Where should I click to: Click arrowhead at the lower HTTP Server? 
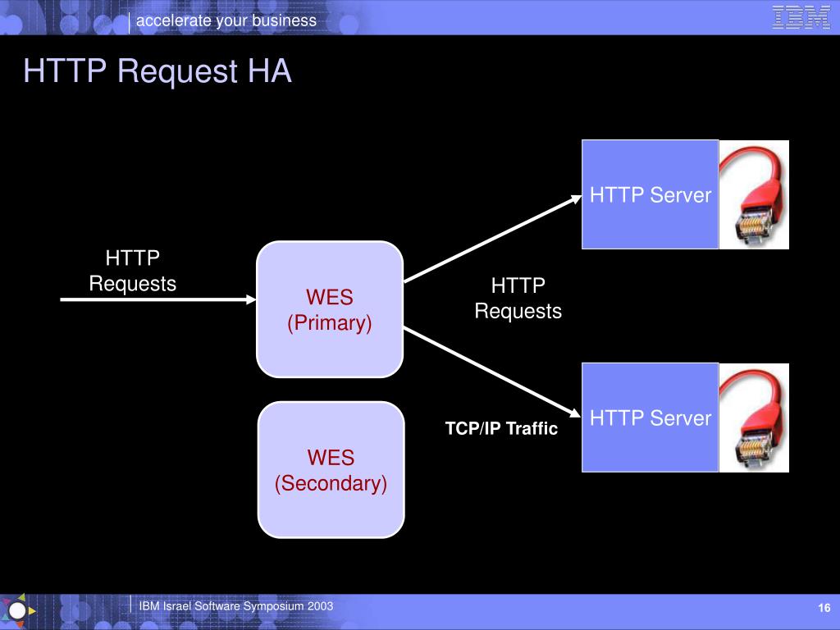(575, 413)
